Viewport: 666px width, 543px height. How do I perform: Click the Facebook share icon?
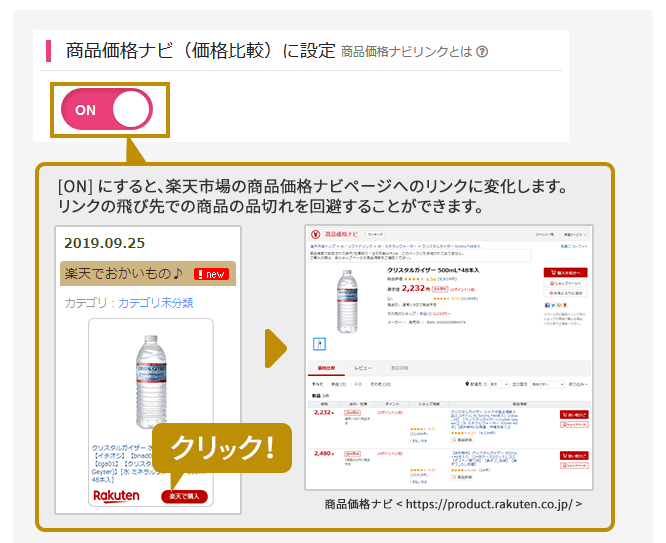[547, 305]
